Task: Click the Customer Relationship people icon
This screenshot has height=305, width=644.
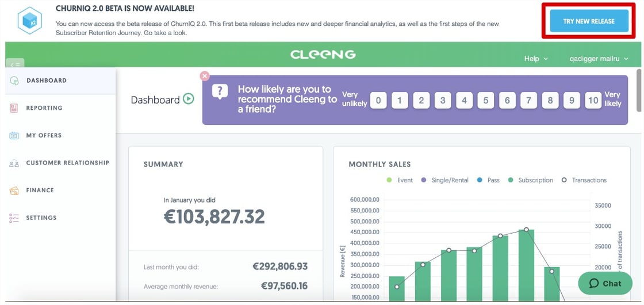Action: click(14, 163)
